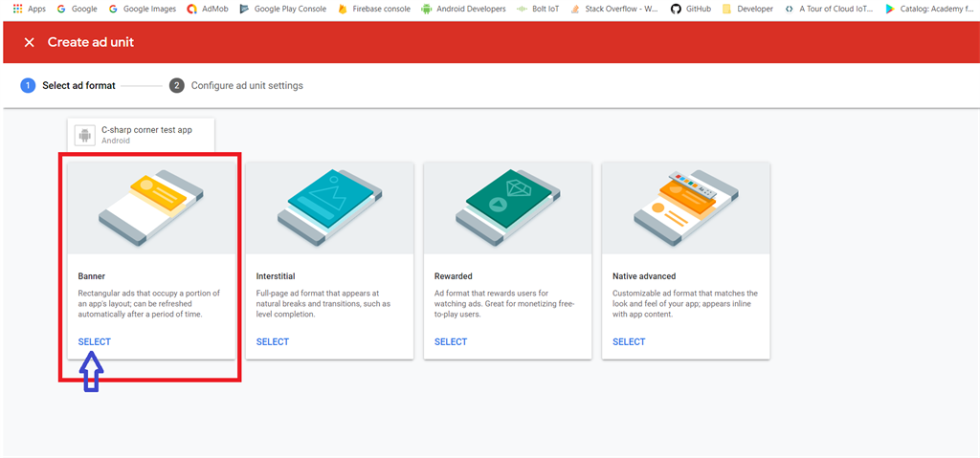980x458 pixels.
Task: Click the Interstitial description 'Full-page ad format'
Action: click(323, 304)
